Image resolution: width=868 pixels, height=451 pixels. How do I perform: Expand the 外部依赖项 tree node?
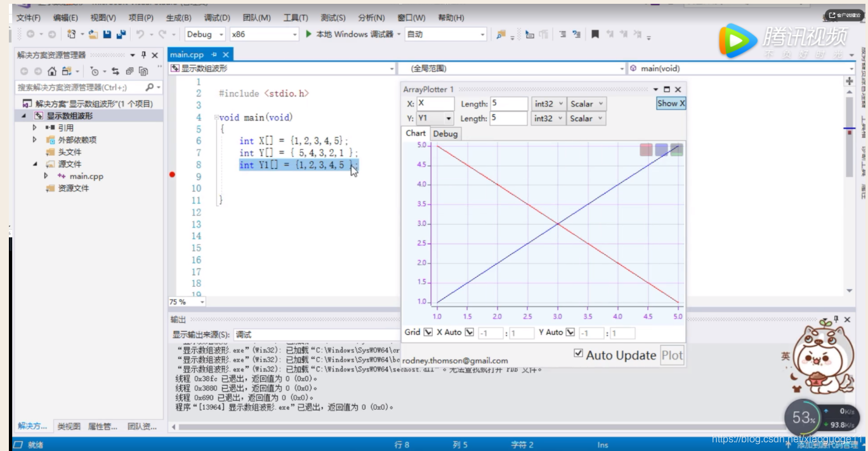tap(35, 140)
